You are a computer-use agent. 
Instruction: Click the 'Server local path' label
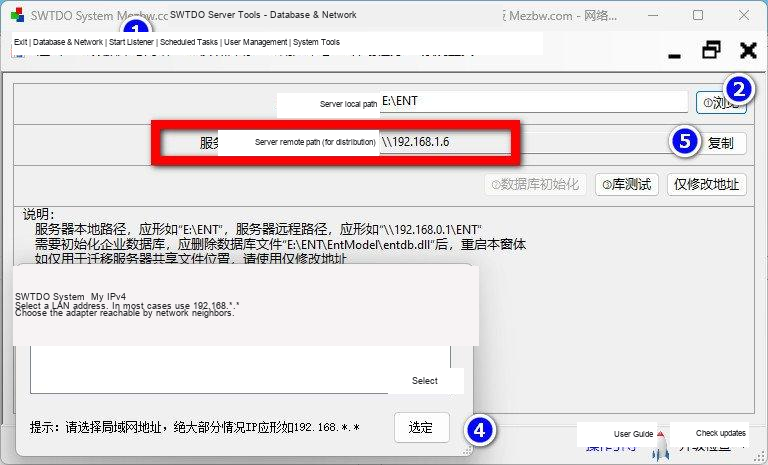[348, 104]
